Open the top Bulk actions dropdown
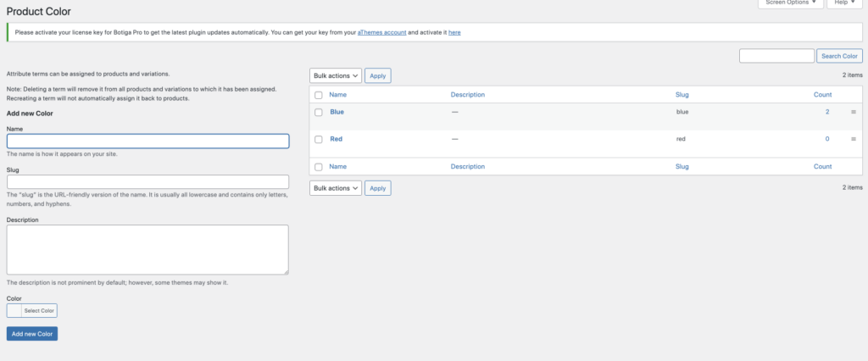The width and height of the screenshot is (868, 361). click(336, 76)
